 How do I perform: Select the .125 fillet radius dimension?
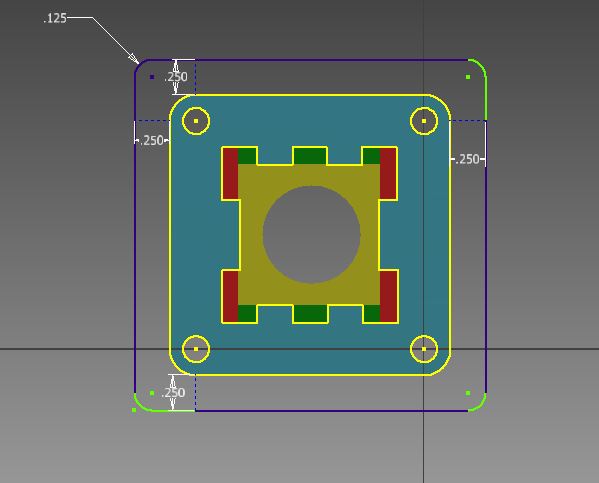coord(55,18)
